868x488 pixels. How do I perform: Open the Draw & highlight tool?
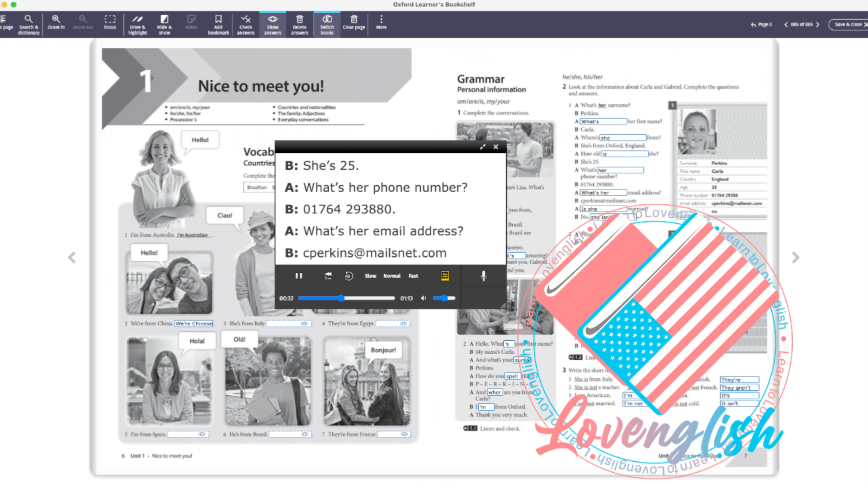click(x=137, y=24)
